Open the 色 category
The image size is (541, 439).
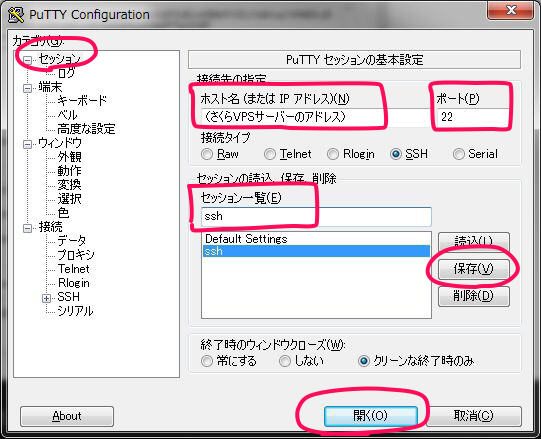click(x=63, y=213)
